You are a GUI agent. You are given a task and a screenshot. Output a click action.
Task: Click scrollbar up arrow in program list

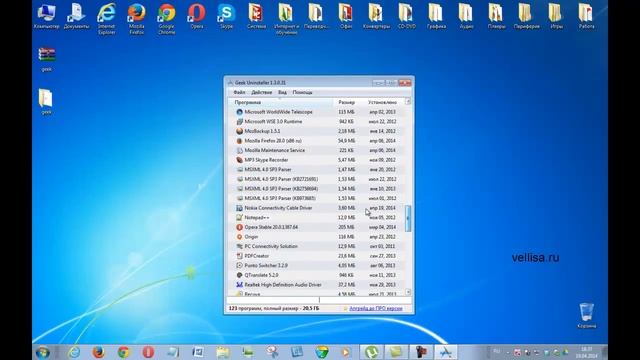408,101
